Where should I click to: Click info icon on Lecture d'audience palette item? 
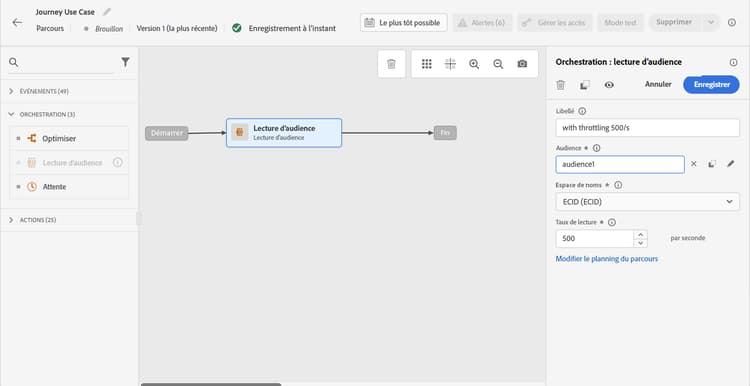tap(118, 163)
